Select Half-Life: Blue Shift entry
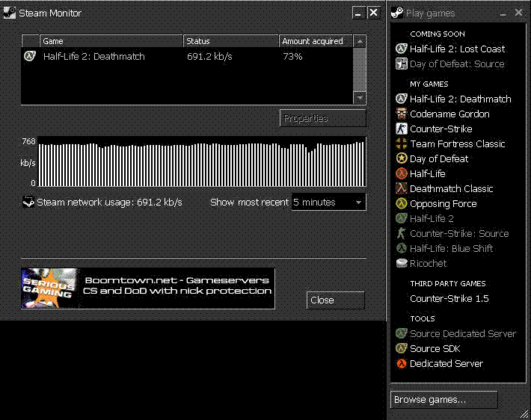 451,248
